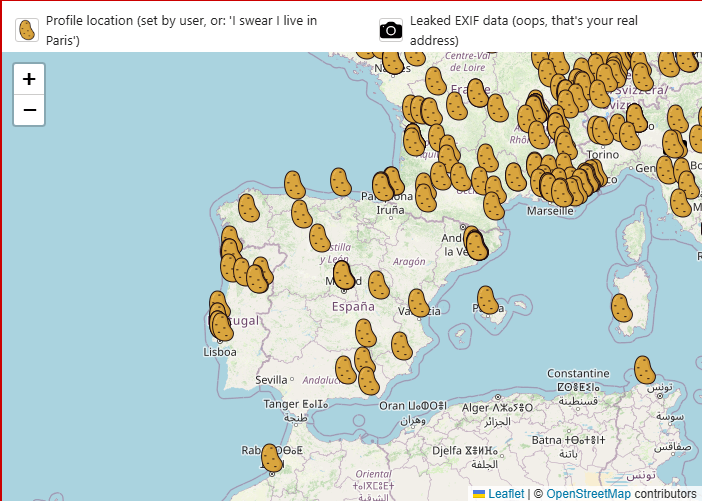This screenshot has height=501, width=702.
Task: Open the potato marker near Lisboa
Action: [x=222, y=325]
